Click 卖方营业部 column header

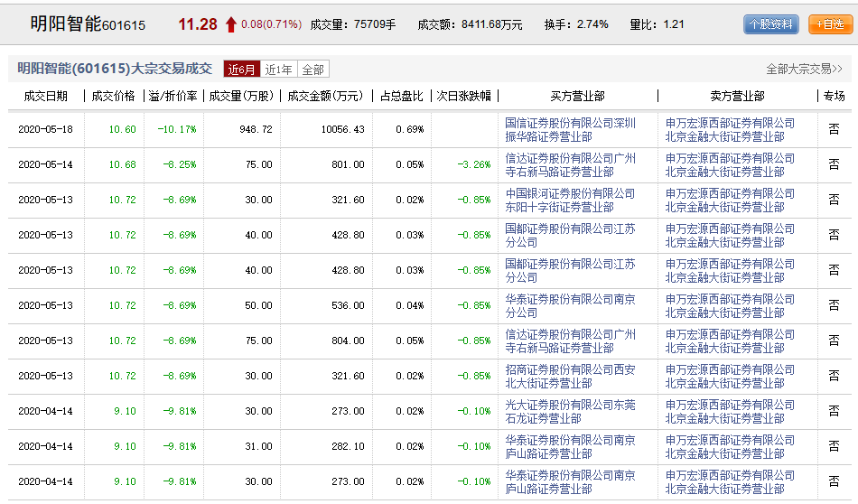tap(737, 97)
